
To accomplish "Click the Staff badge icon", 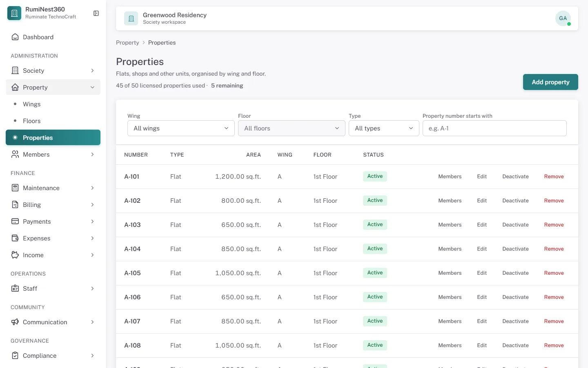I will 15,289.
